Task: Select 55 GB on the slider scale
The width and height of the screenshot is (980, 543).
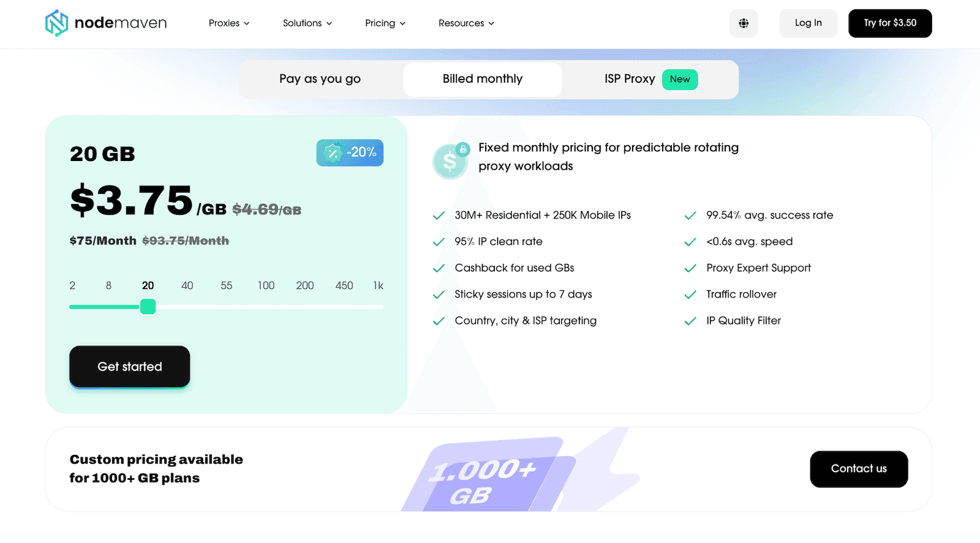Action: (227, 286)
